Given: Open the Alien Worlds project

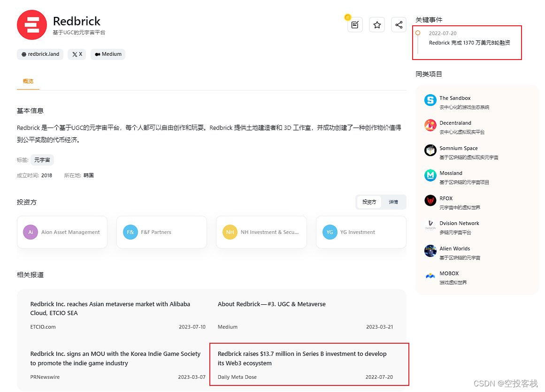Looking at the screenshot, I should click(454, 249).
